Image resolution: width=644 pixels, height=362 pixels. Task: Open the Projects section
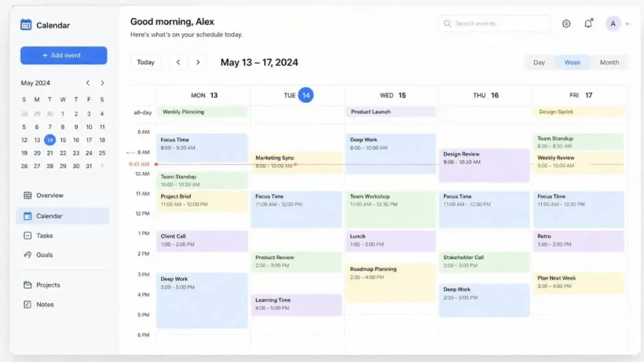click(x=50, y=285)
